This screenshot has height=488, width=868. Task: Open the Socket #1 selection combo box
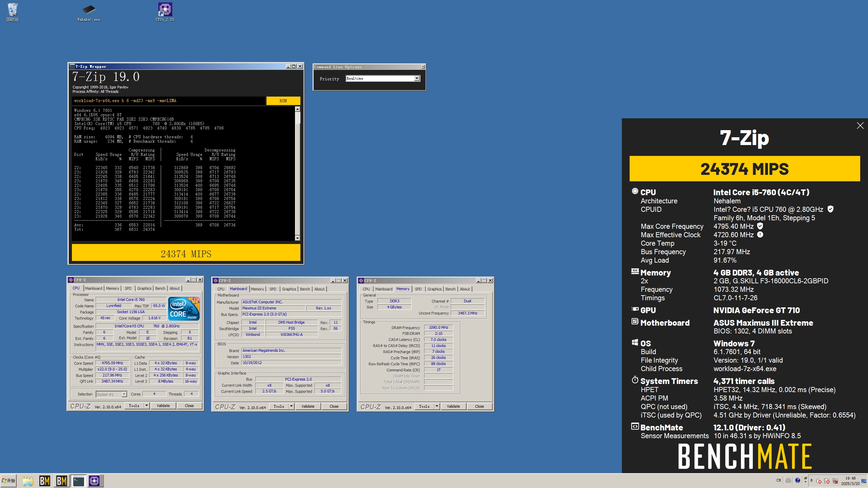pyautogui.click(x=111, y=394)
